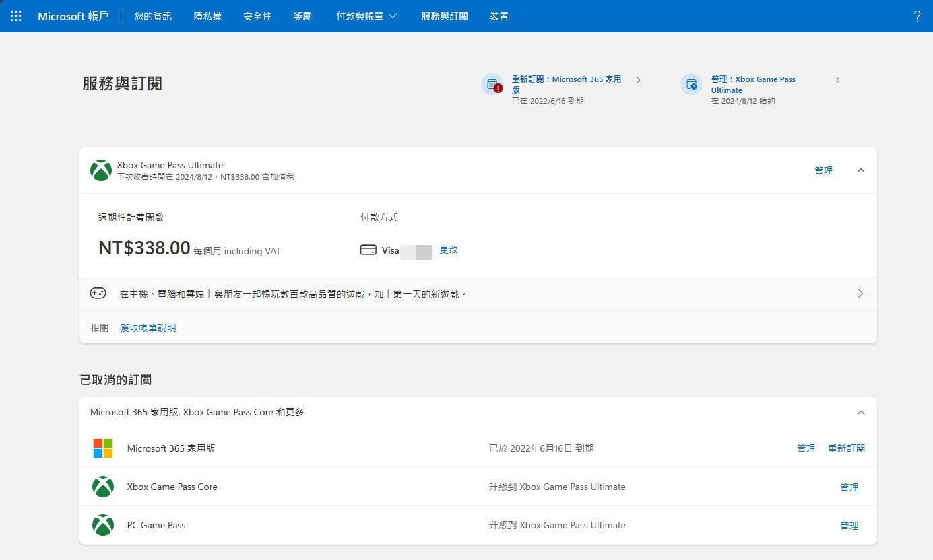Image resolution: width=933 pixels, height=560 pixels.
Task: Open the 您的資訊 tab
Action: point(153,16)
